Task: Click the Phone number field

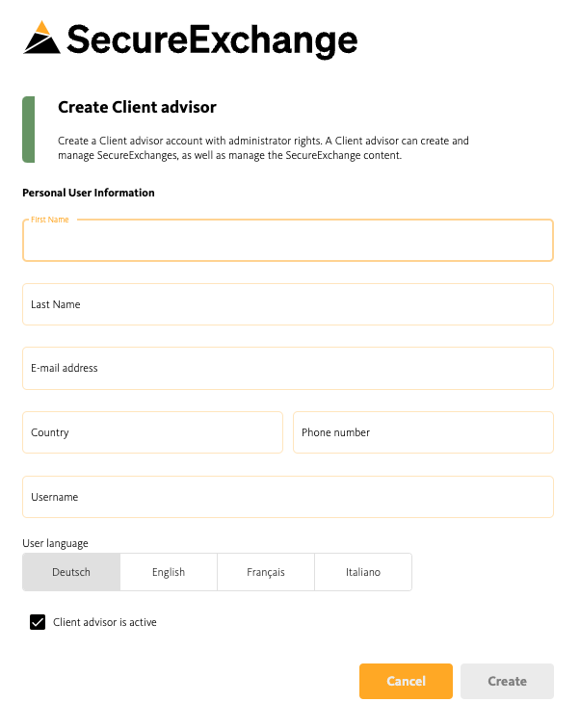Action: click(x=424, y=432)
